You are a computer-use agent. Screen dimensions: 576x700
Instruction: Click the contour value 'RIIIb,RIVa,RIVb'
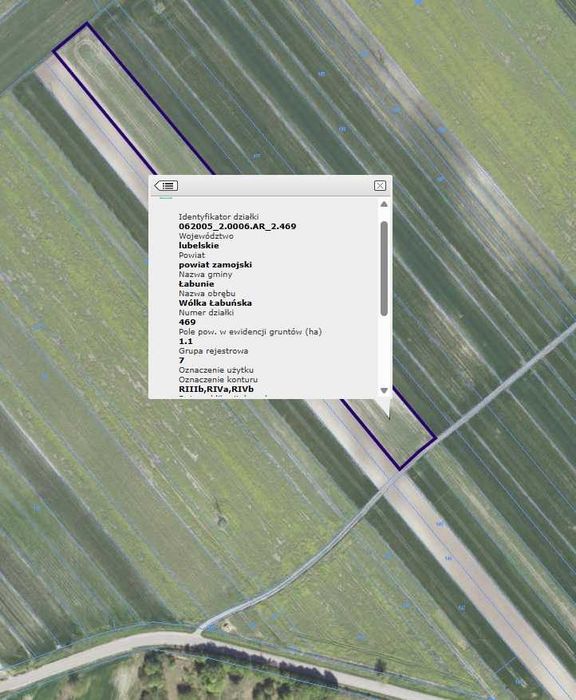click(x=216, y=389)
